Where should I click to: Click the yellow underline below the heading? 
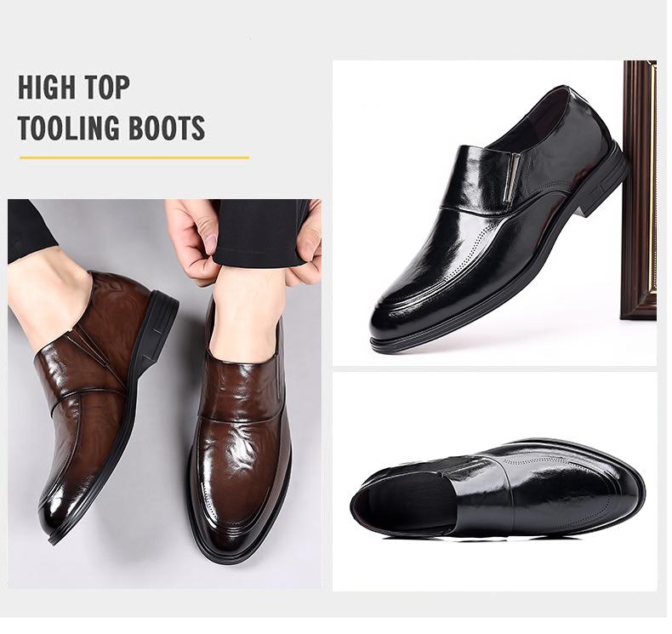pos(134,157)
